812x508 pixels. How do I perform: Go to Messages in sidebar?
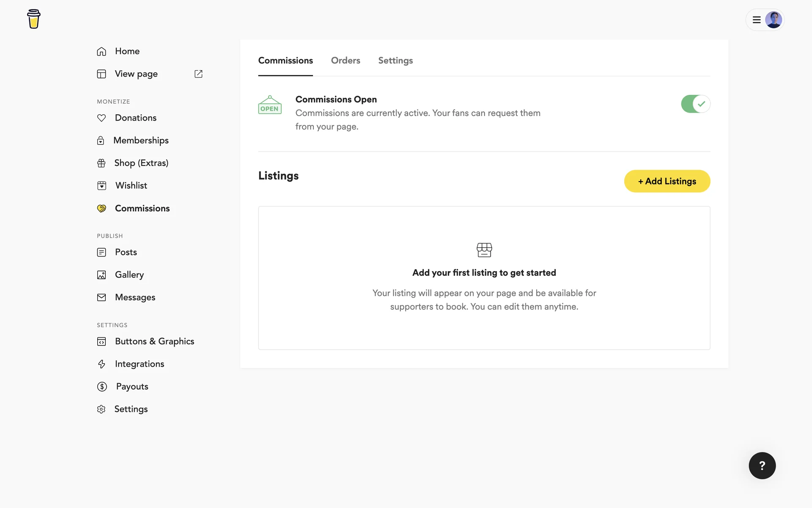point(135,297)
